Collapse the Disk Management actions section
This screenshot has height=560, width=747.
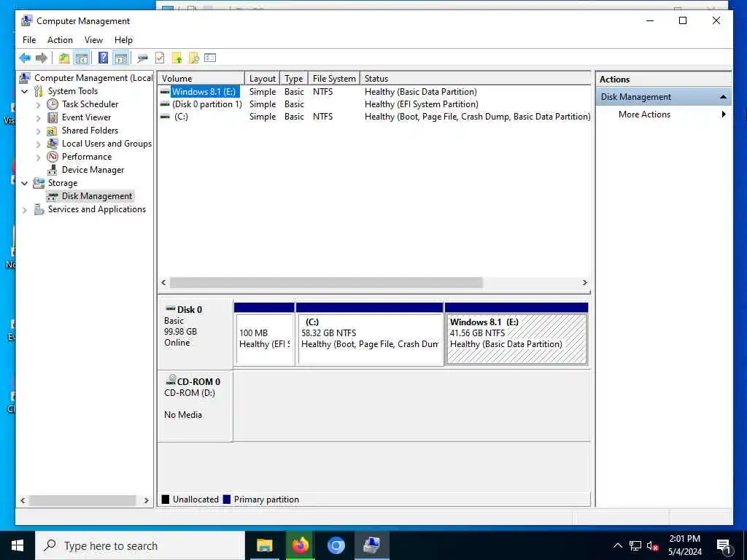tap(723, 97)
